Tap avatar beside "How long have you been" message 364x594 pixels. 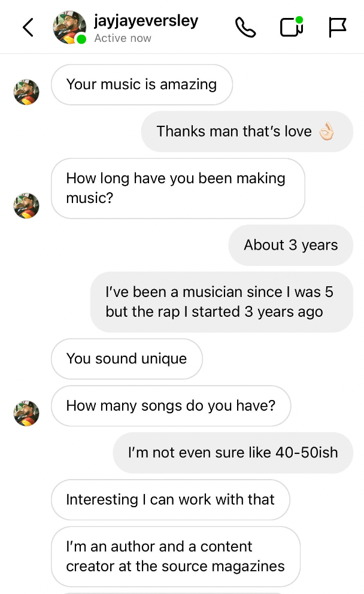26,205
